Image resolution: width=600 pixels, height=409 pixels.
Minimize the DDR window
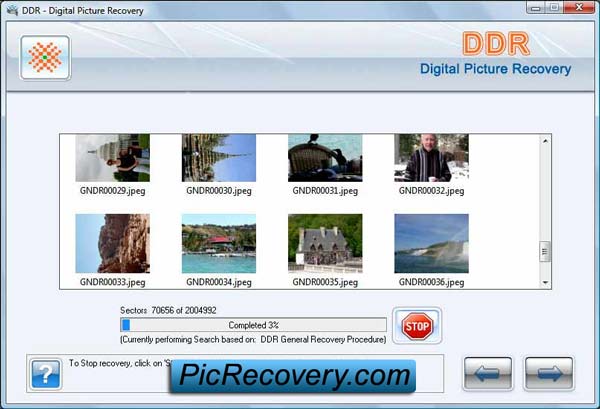pyautogui.click(x=536, y=8)
